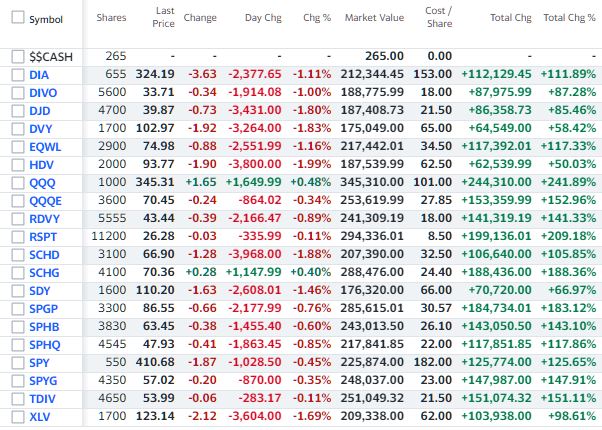Sort the table by Shares column
The height and width of the screenshot is (430, 602).
click(x=110, y=19)
